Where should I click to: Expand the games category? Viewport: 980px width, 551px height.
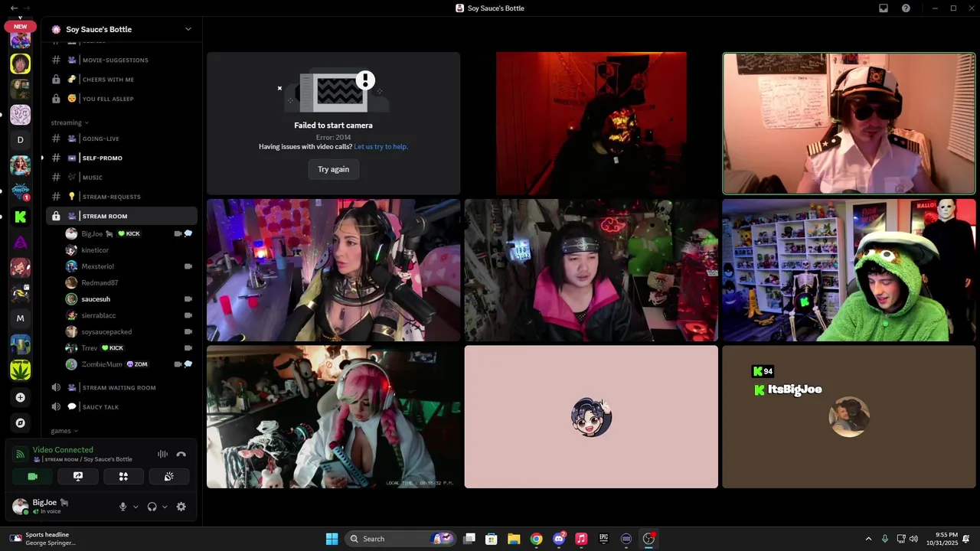[64, 431]
